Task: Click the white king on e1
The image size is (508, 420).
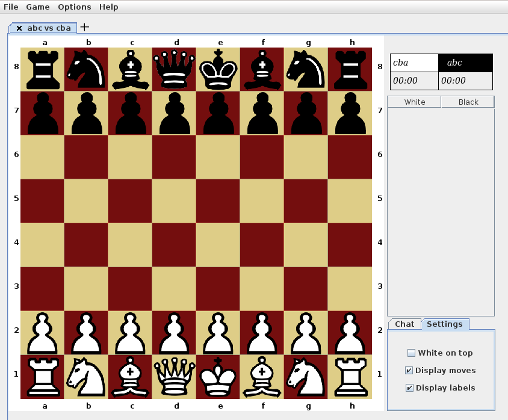Action: (220, 374)
